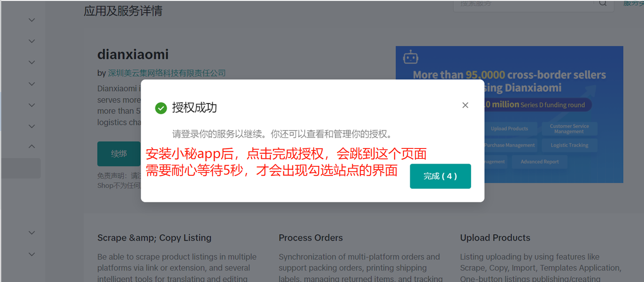Viewport: 644px width, 282px height.
Task: Click the 完成 (4) button in the dialog
Action: [x=440, y=176]
